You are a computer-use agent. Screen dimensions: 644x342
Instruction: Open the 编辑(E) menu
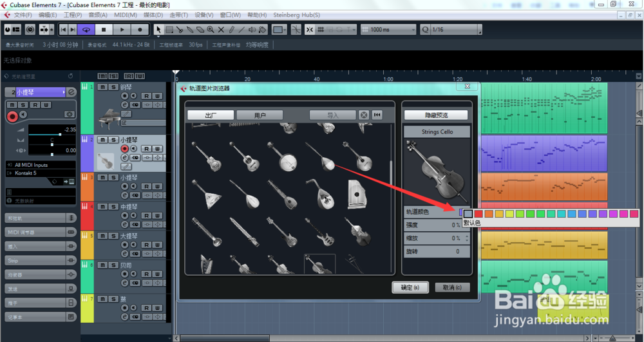point(48,15)
